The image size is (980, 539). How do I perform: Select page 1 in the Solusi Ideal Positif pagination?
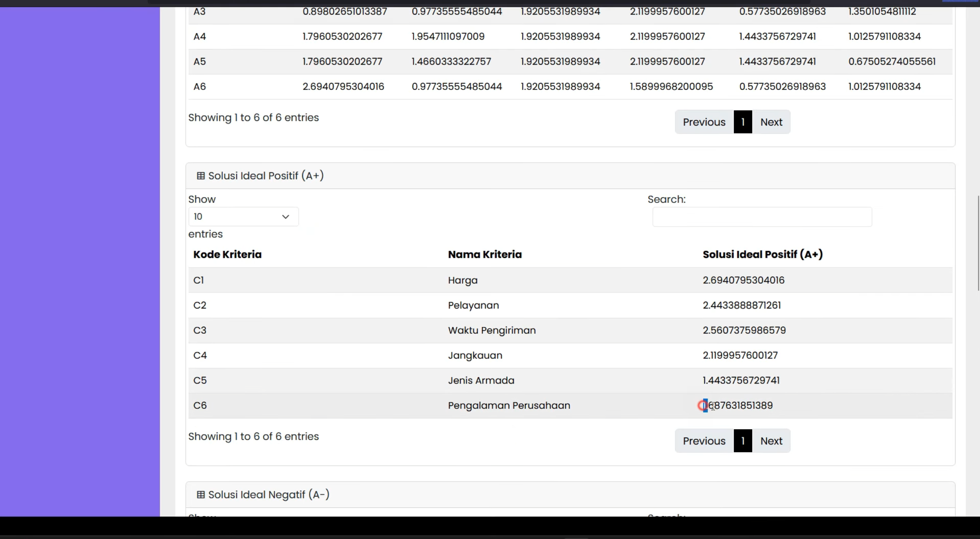pyautogui.click(x=743, y=441)
